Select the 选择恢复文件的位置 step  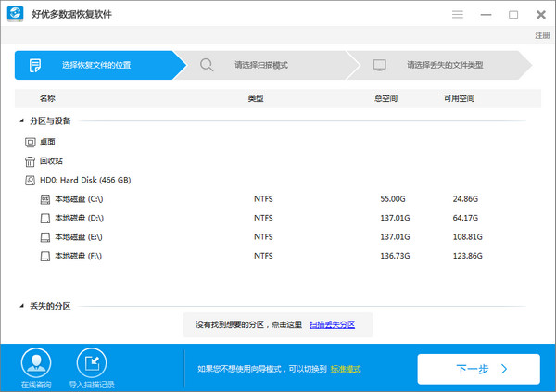(x=95, y=66)
